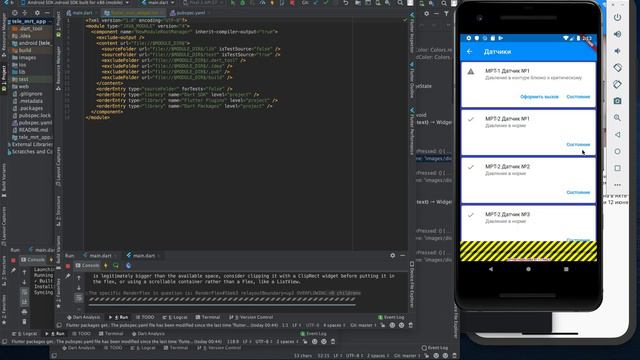Screen dimensions: 640x360
Task: Tap the МРТ-2 Датчик №3 card title
Action: [x=507, y=215]
